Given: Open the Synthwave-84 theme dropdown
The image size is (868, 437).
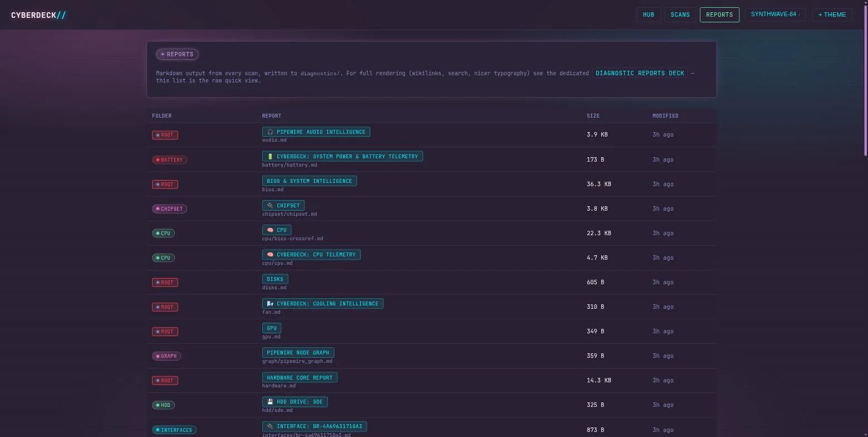Looking at the screenshot, I should coord(776,14).
